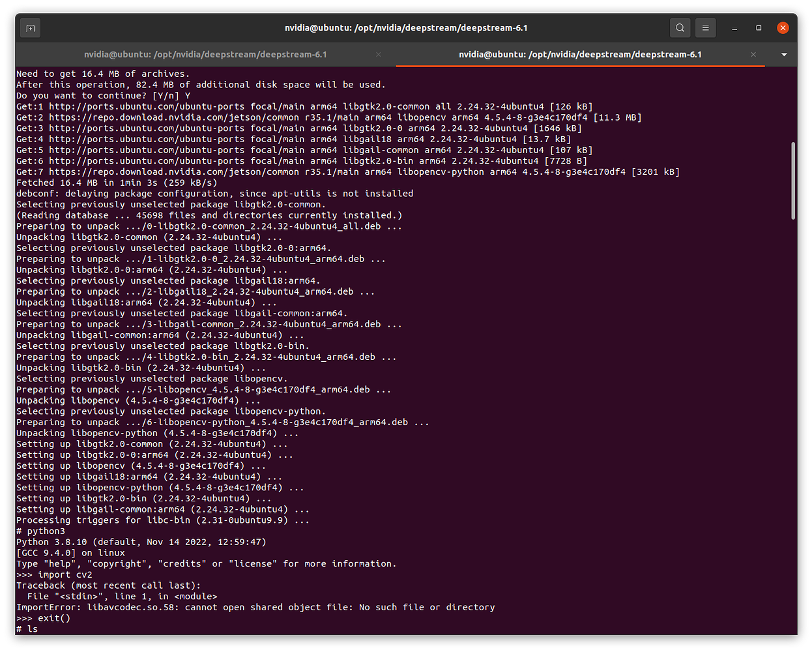Click the window title text in header bar

tap(406, 28)
